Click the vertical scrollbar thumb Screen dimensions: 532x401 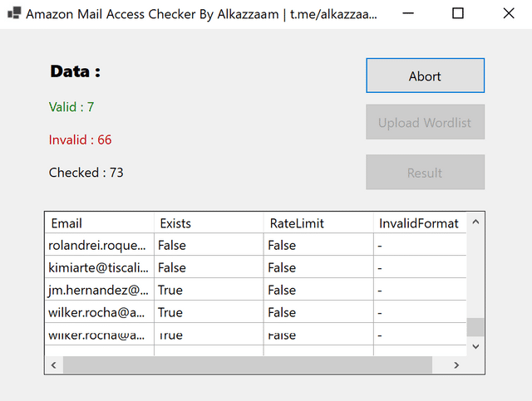(x=475, y=326)
